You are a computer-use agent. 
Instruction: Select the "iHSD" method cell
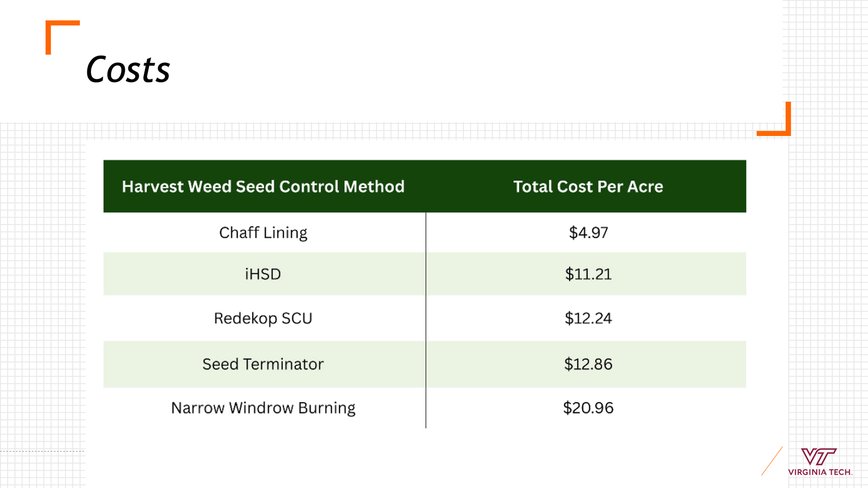tap(263, 274)
